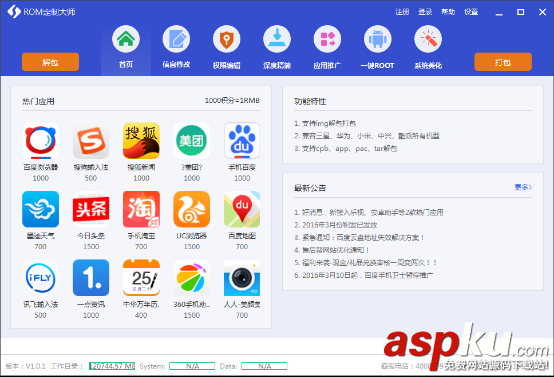Screen dimensions: 554x377
Task: Select the 美团 app icon
Action: (x=191, y=141)
